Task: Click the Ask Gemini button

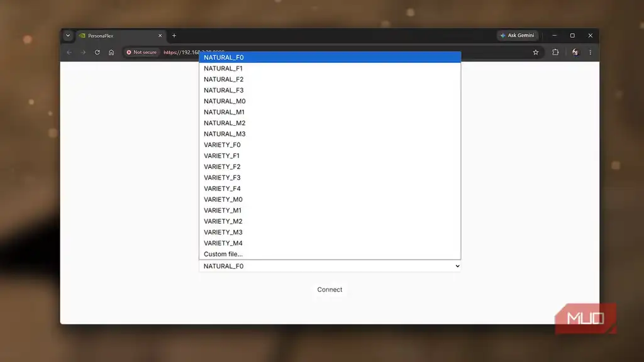Action: [518, 35]
